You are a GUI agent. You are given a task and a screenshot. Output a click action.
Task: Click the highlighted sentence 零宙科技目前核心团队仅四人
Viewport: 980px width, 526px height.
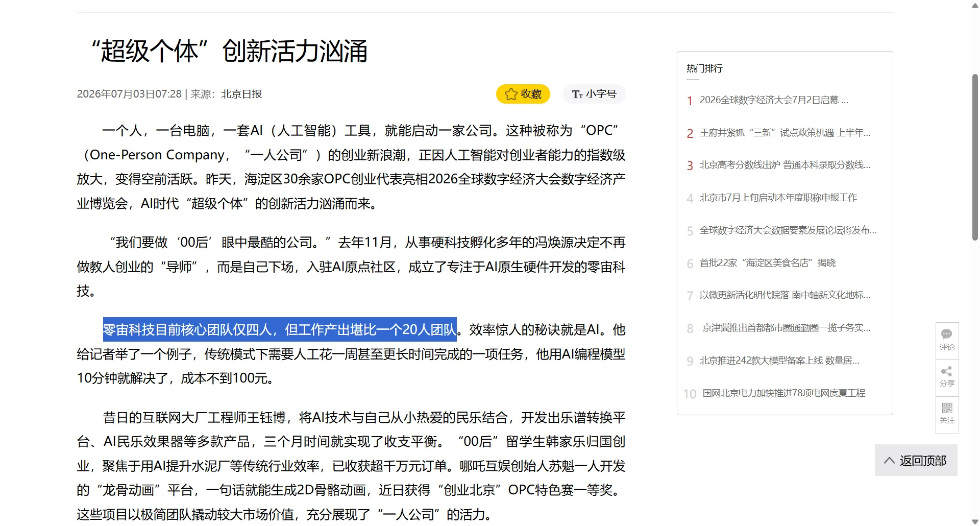point(280,329)
